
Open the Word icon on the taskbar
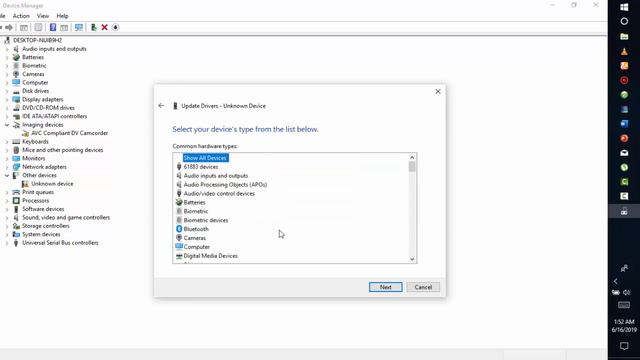624,124
